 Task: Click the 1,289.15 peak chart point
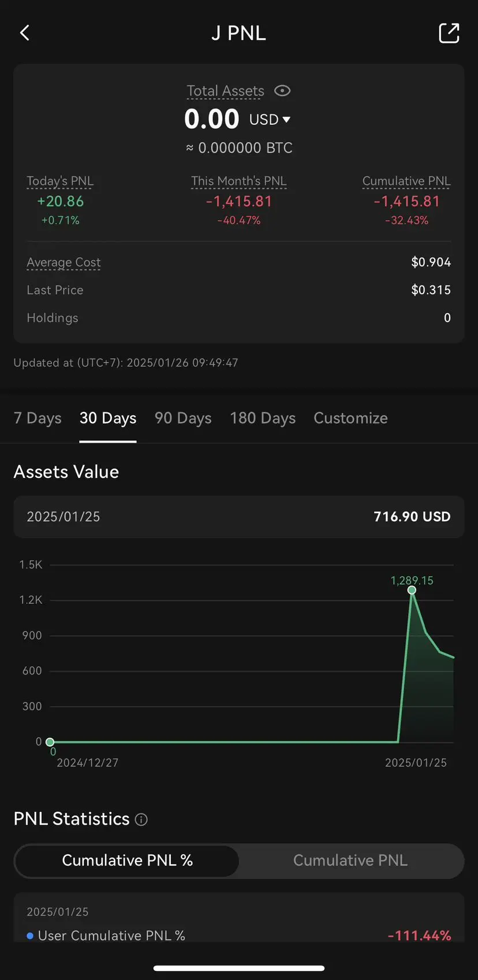pos(412,590)
